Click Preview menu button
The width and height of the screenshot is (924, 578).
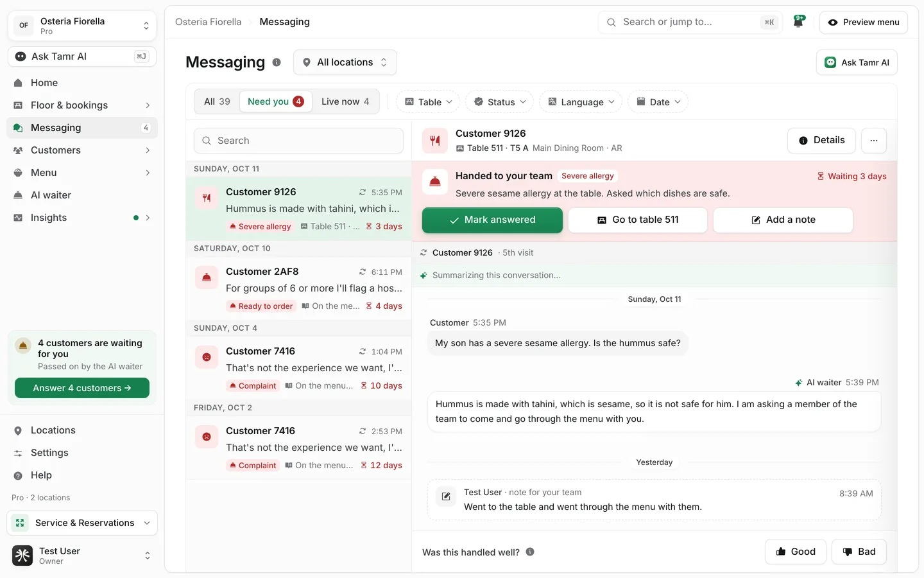(x=864, y=22)
